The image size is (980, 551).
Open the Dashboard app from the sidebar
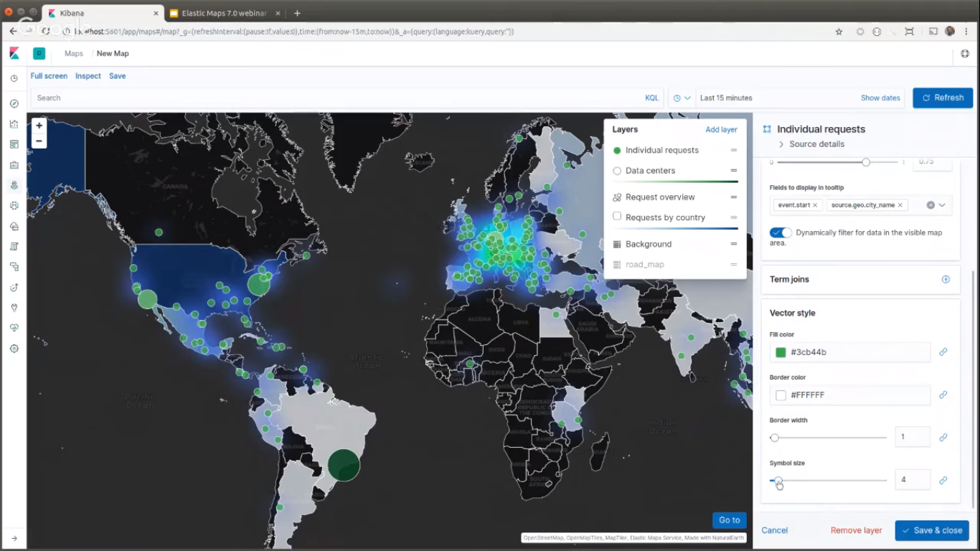pos(13,143)
